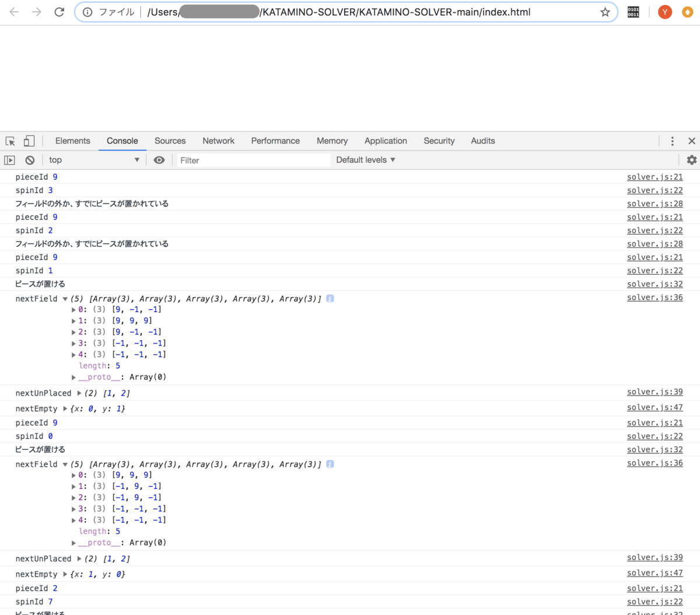Bookmark this page with the star icon
This screenshot has width=700, height=615.
click(x=605, y=12)
